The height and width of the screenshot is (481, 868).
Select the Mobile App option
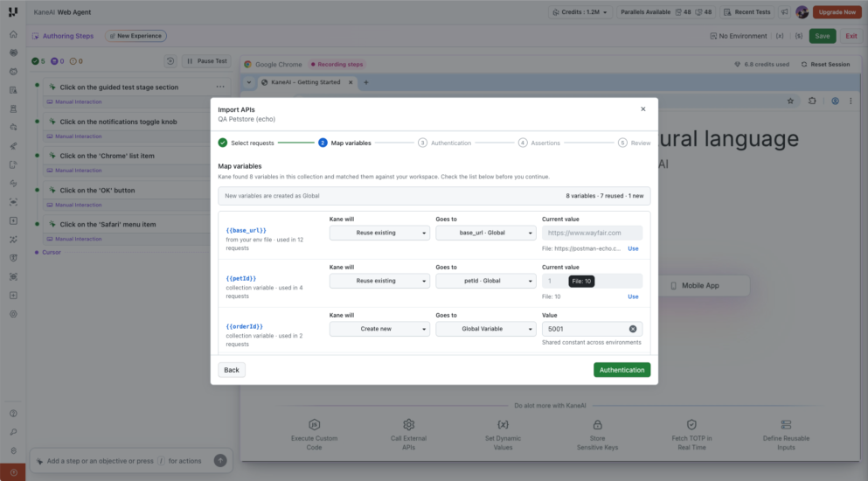[695, 285]
